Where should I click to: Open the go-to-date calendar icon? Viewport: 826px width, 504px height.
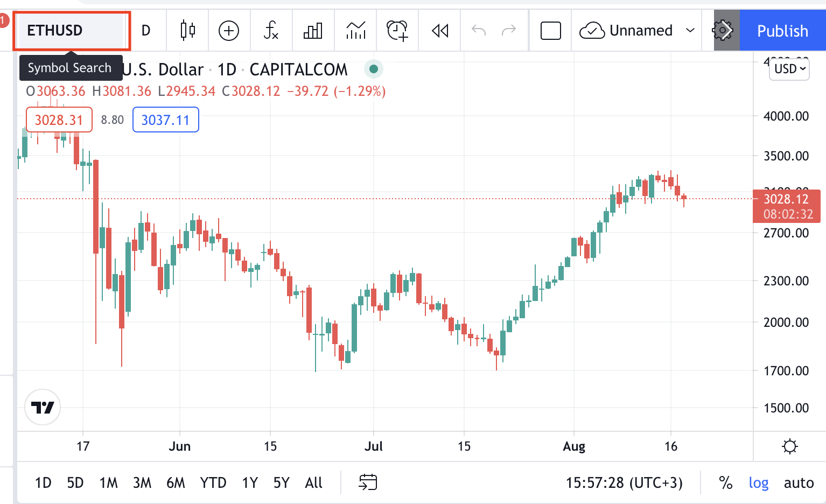point(368,482)
